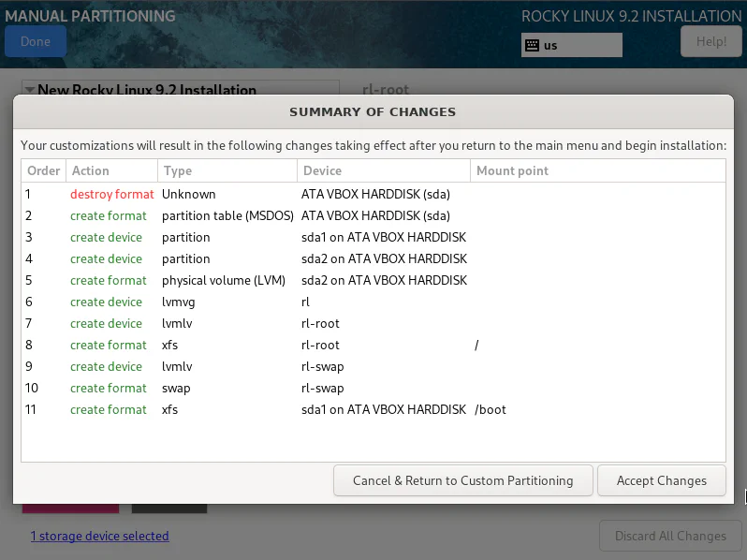Sort by the Action column header
The height and width of the screenshot is (560, 747).
[112, 170]
